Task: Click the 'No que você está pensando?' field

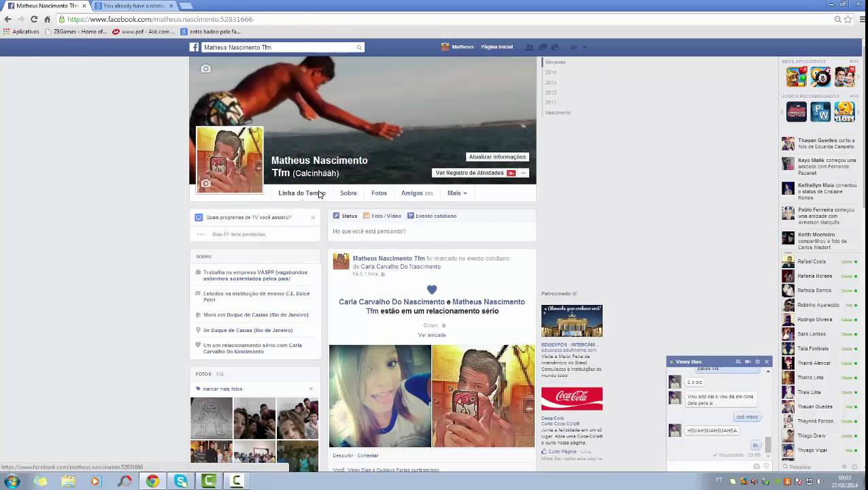Action: 432,231
